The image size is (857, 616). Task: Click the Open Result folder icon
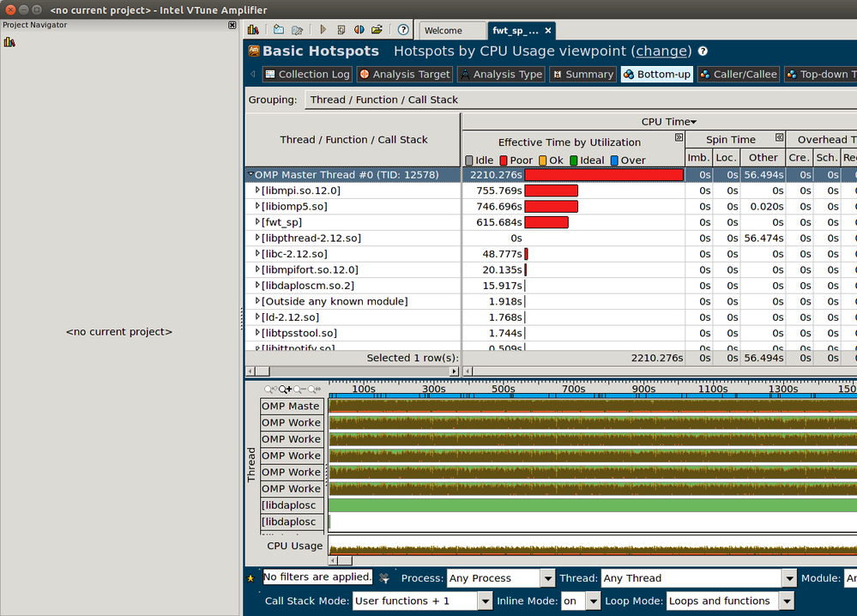[377, 29]
